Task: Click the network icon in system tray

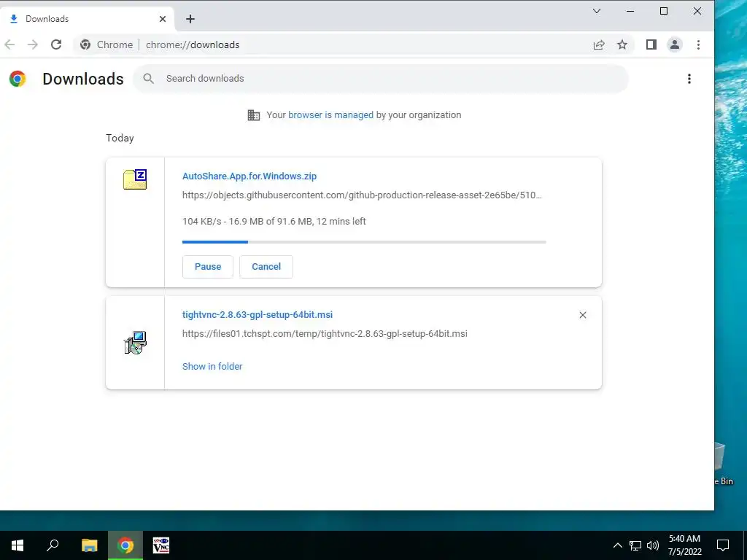Action: tap(635, 545)
